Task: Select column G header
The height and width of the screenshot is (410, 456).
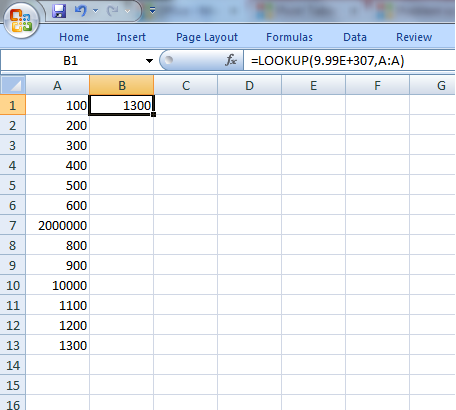Action: [433, 85]
